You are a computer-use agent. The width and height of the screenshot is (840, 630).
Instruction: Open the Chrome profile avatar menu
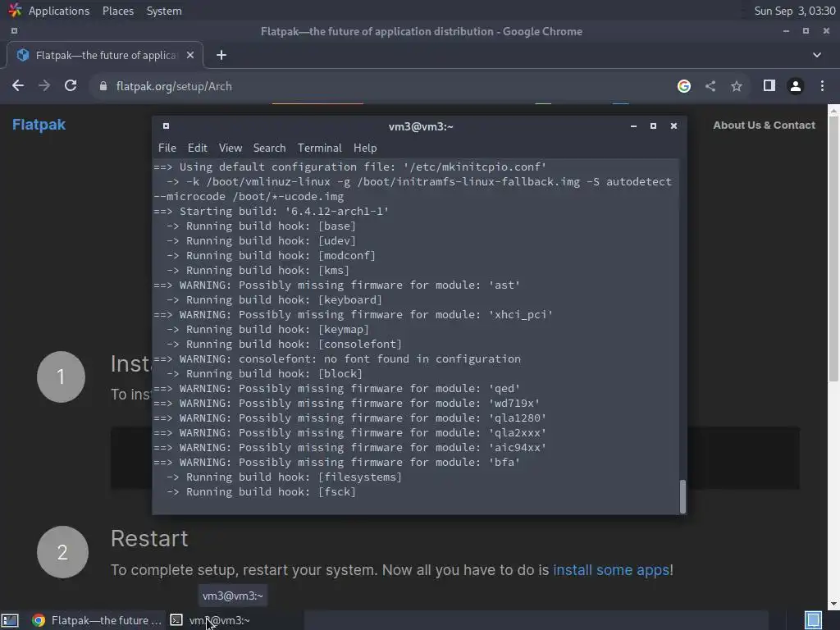click(x=796, y=85)
